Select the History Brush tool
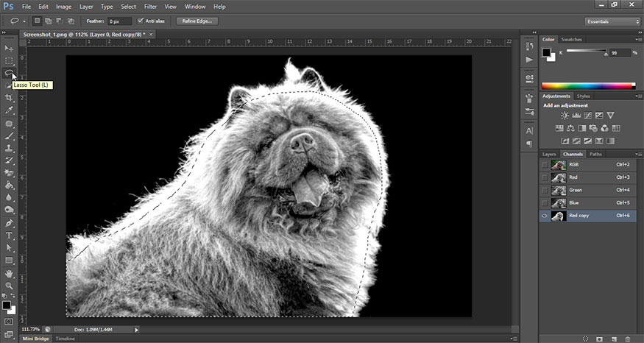The image size is (644, 343). click(9, 160)
